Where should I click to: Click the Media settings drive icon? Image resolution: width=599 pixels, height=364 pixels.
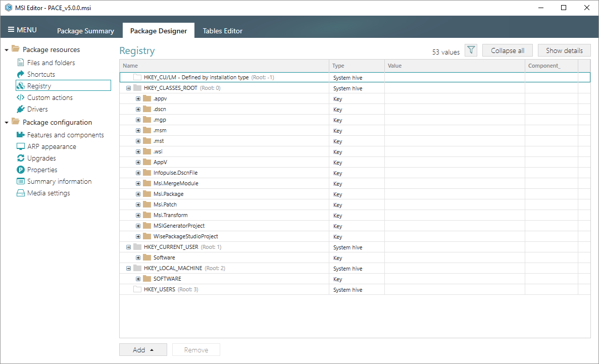click(x=21, y=193)
